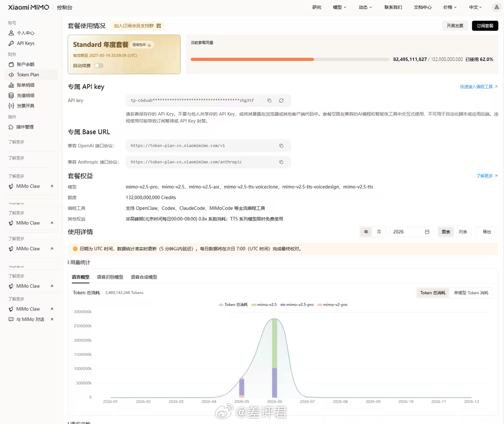Copy the API key with copy icon
504x424 pixels.
pyautogui.click(x=269, y=100)
